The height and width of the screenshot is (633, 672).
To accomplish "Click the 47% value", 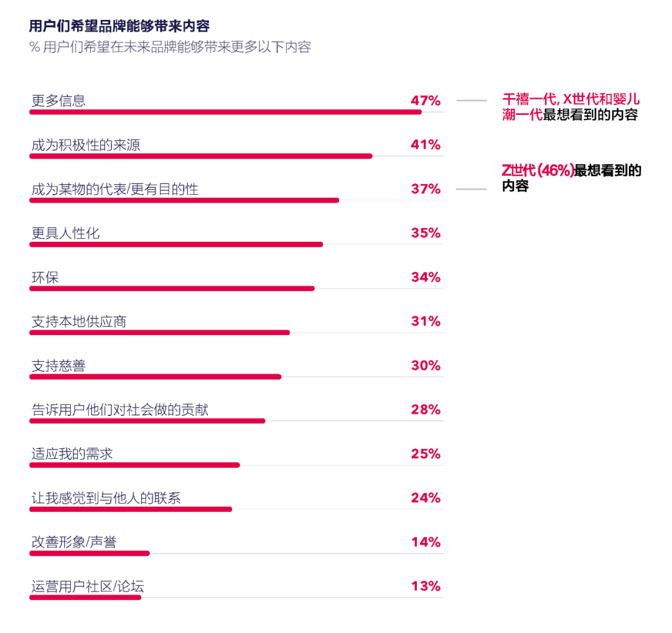I will tap(425, 101).
